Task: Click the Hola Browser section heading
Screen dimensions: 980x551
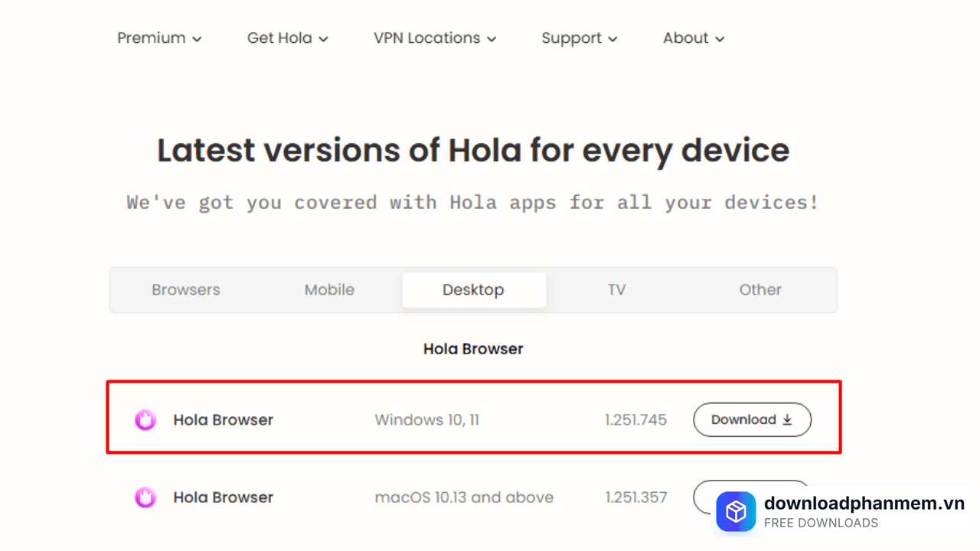Action: [x=473, y=348]
